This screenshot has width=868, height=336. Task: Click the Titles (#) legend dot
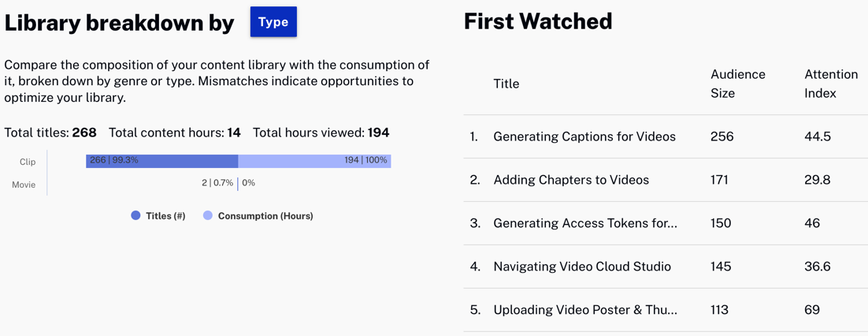pyautogui.click(x=135, y=215)
